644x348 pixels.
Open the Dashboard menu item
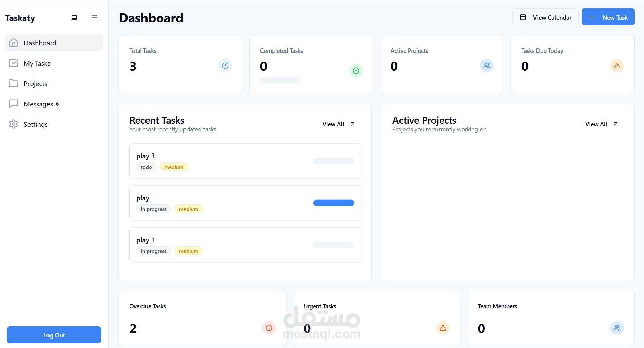(54, 43)
